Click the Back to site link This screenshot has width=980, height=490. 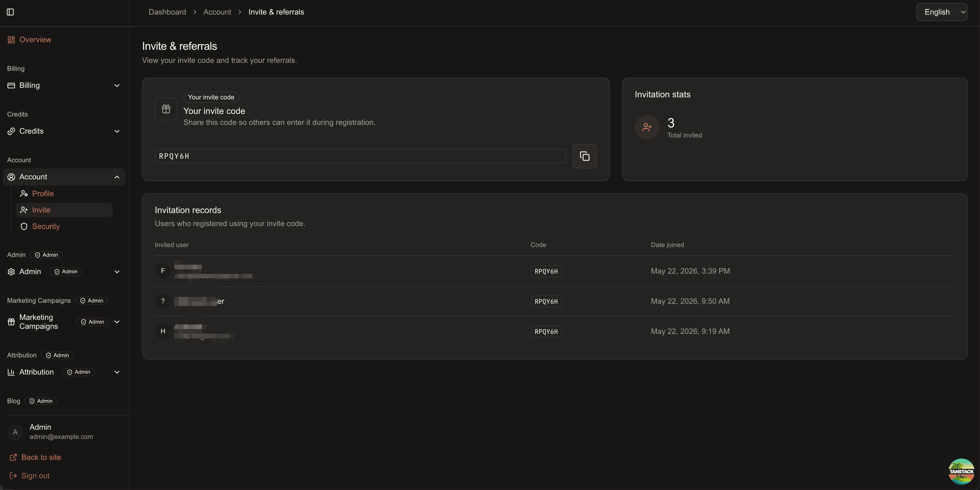point(35,457)
